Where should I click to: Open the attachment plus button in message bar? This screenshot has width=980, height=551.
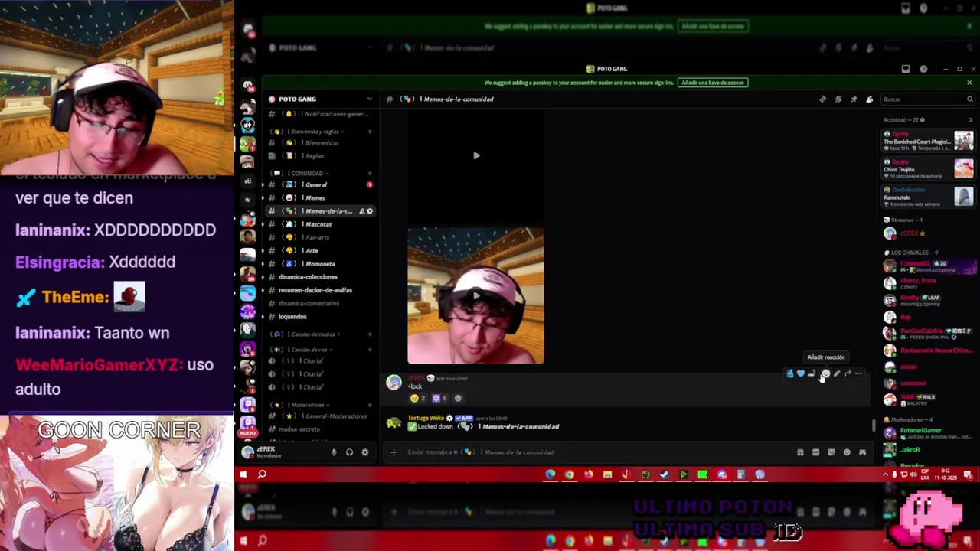point(394,452)
